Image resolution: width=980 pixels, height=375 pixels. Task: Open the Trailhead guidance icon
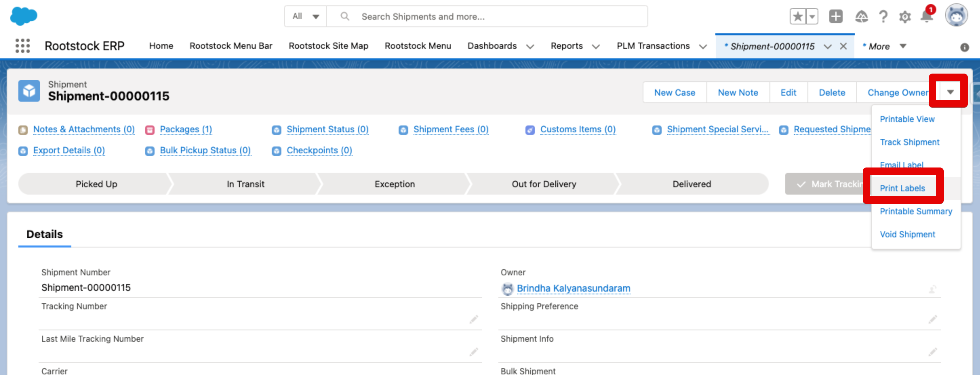click(x=861, y=17)
